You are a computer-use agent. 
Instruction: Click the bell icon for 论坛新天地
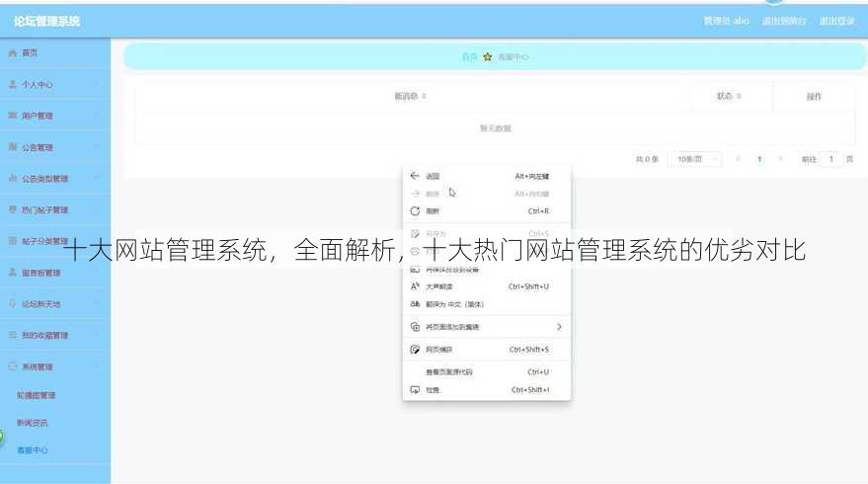pyautogui.click(x=13, y=303)
